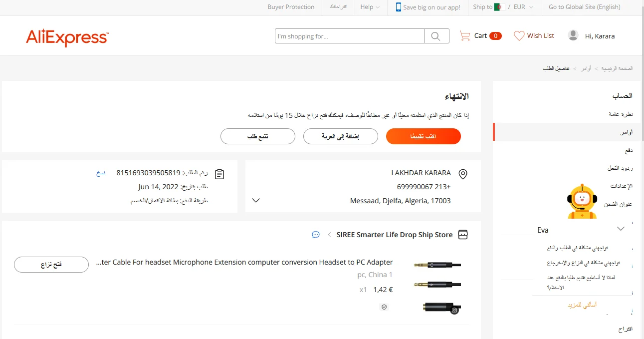The width and height of the screenshot is (644, 339).
Task: Click Eva question لماذا لا أستطيع تقديم طلبا
Action: point(581,282)
